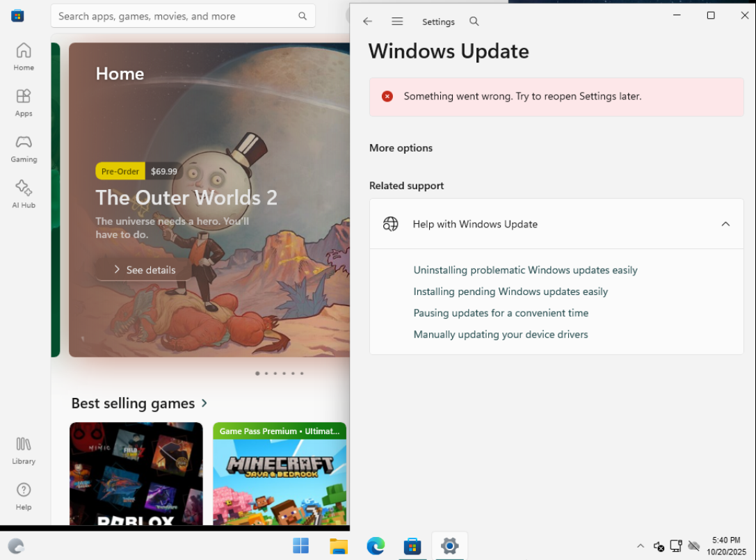Click the red error icon in banner
The width and height of the screenshot is (756, 560).
point(387,97)
